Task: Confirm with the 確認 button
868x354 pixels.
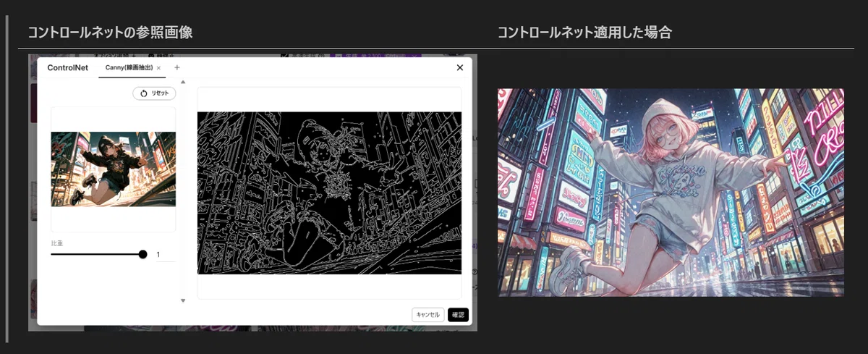Action: coord(458,315)
